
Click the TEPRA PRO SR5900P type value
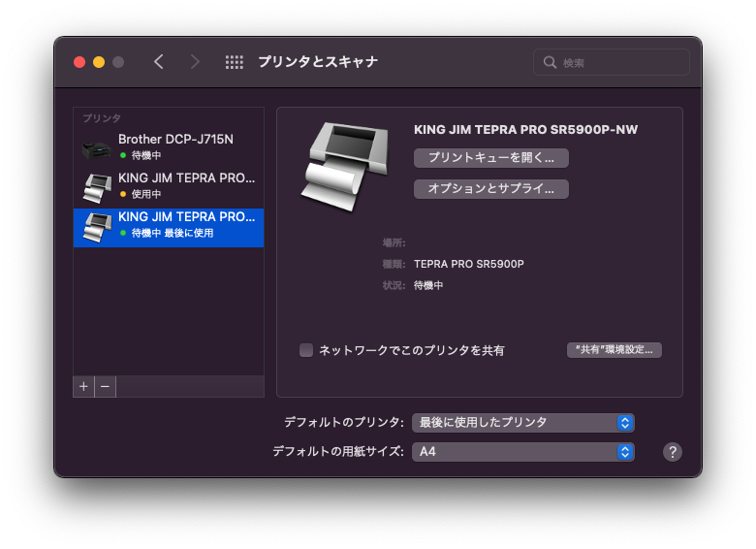click(x=469, y=264)
